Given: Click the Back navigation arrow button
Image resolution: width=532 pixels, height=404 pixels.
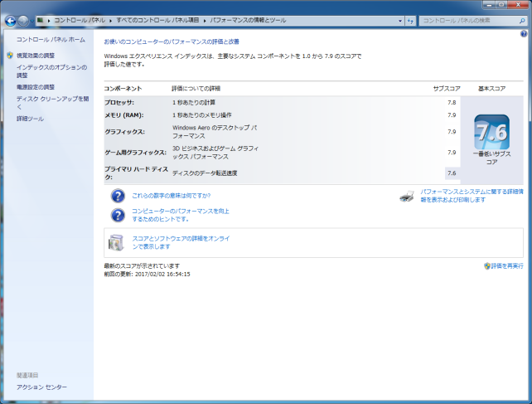Looking at the screenshot, I should click(11, 21).
